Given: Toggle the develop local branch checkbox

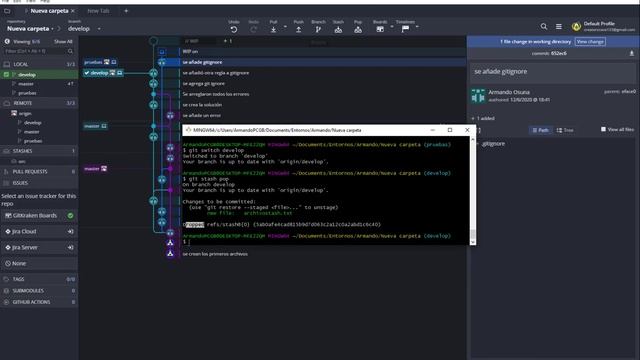Looking at the screenshot, I should tap(6, 75).
